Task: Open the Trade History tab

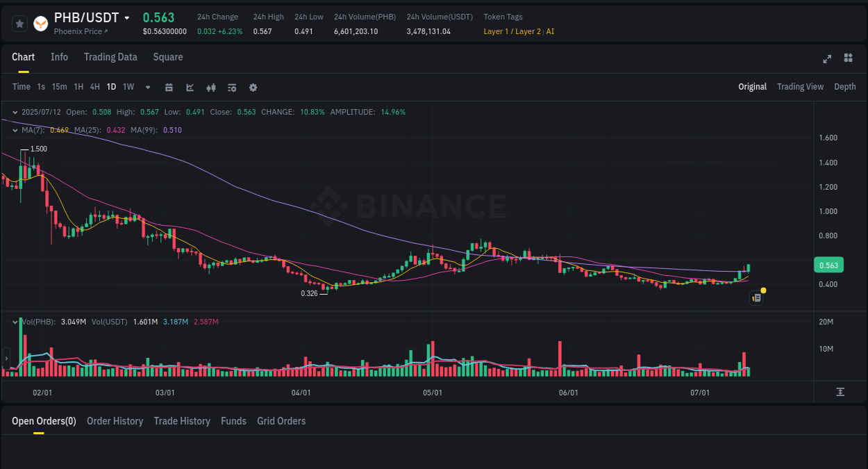Action: click(182, 421)
